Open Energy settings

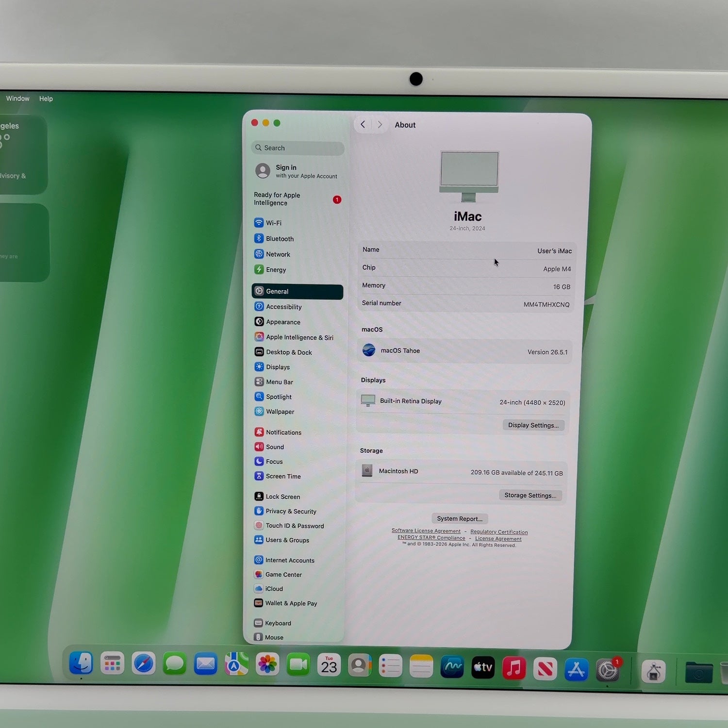pyautogui.click(x=270, y=269)
